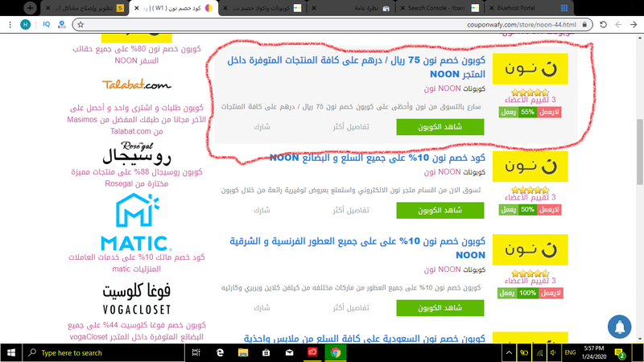Show hidden system tray icons chevron
The height and width of the screenshot is (362, 644).
pos(509,352)
